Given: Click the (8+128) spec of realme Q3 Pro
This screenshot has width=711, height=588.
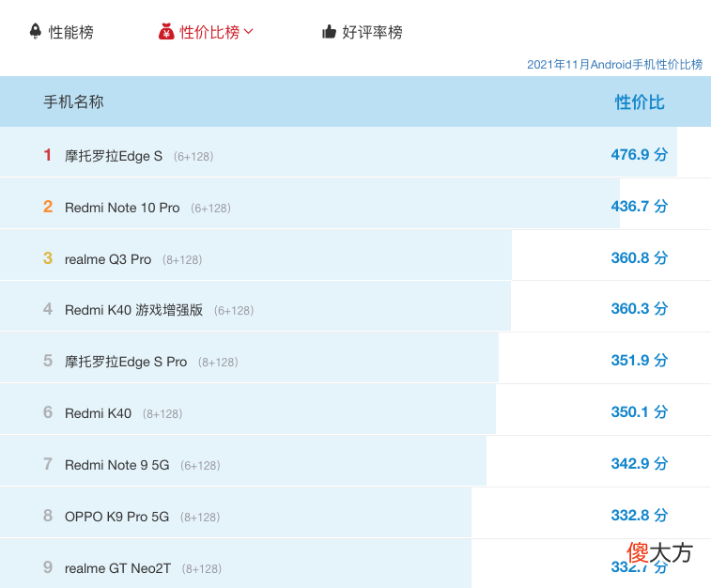Looking at the screenshot, I should pos(182,260).
